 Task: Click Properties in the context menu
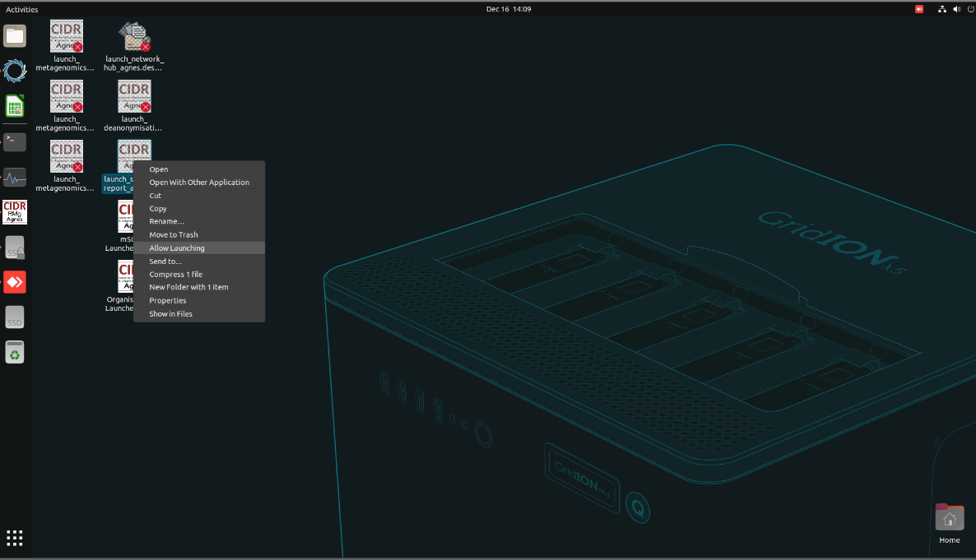click(167, 301)
